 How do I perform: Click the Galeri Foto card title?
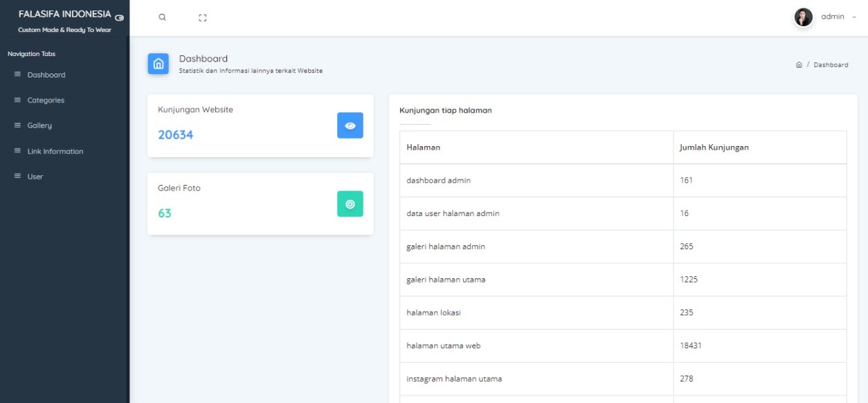(x=179, y=188)
